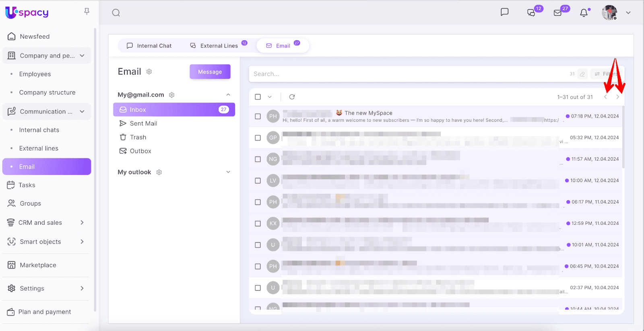Select checkbox for The new MySpace email
Viewport: 644px width, 331px height.
coord(258,116)
